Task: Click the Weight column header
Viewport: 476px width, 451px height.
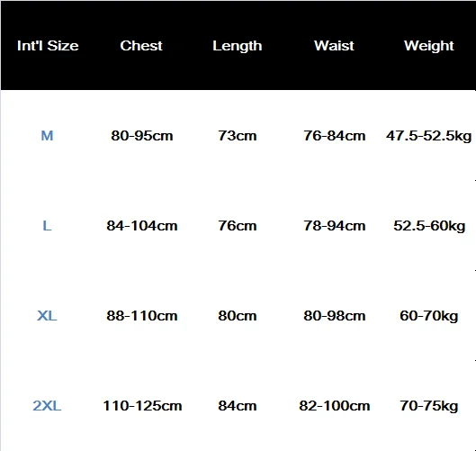Action: [x=429, y=47]
